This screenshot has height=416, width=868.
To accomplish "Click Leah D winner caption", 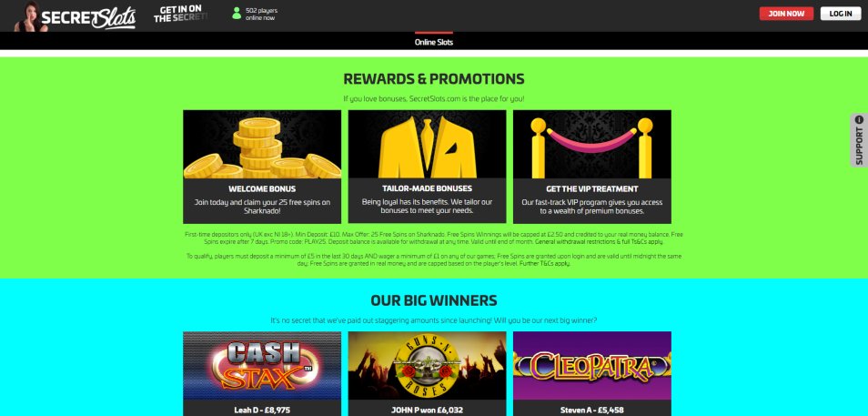I will click(x=262, y=411).
